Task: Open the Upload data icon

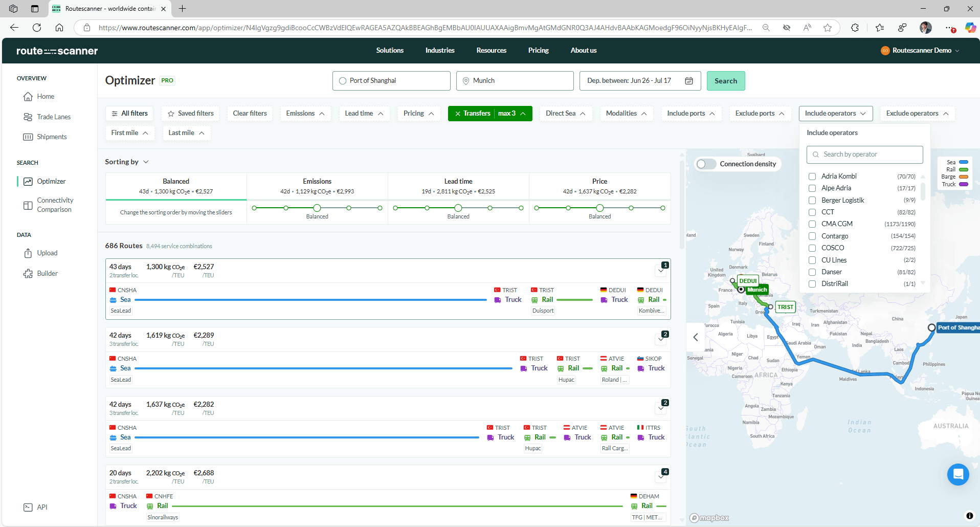Action: pos(28,253)
